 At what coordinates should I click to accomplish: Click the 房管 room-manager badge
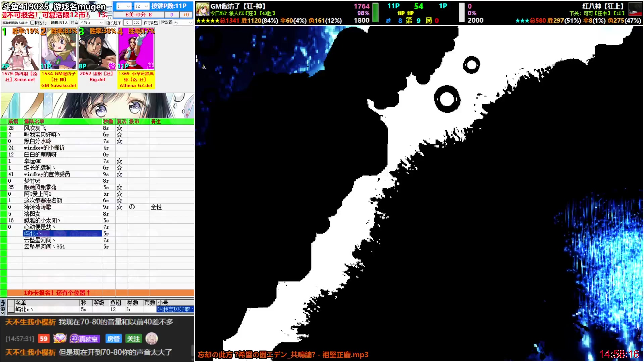point(113,339)
